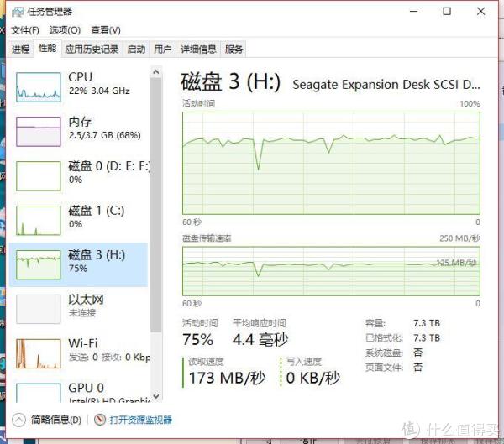Click 打开资源监视器 link
The height and width of the screenshot is (444, 504).
(141, 420)
